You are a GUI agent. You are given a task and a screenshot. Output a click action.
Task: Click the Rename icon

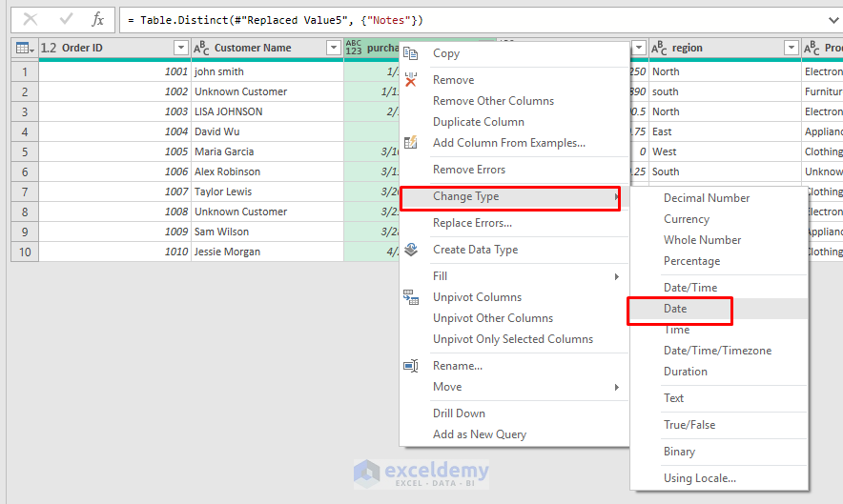411,366
